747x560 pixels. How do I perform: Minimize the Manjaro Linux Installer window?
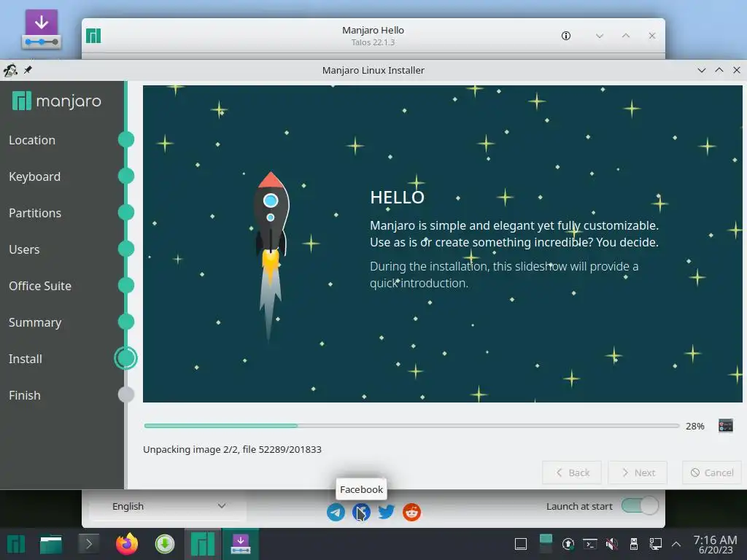(701, 70)
